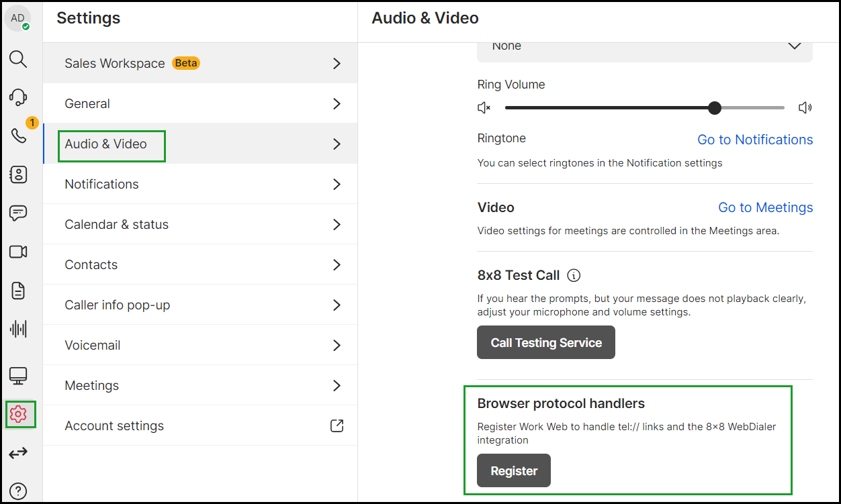Click the Ringtone label text
Image resolution: width=841 pixels, height=504 pixels.
coord(502,138)
